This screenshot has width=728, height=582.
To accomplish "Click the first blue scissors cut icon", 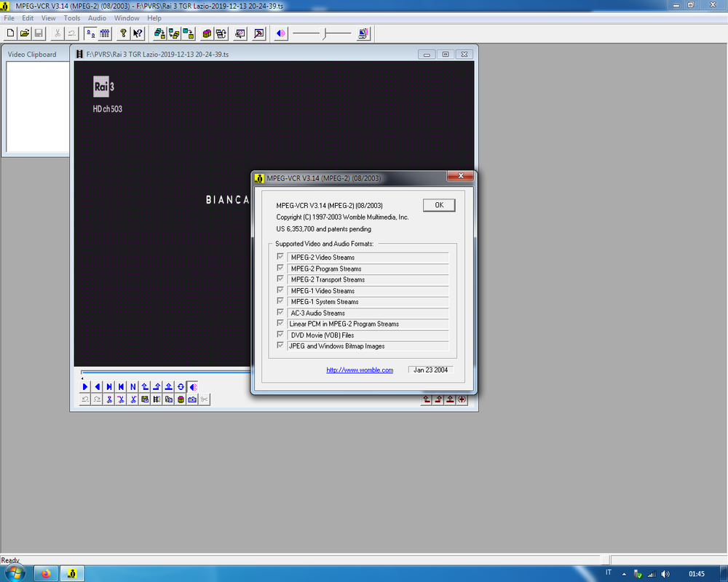I will [109, 399].
